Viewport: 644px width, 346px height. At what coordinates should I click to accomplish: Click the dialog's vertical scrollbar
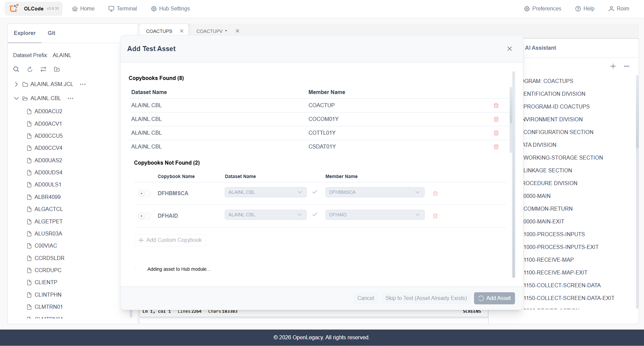[x=513, y=175]
